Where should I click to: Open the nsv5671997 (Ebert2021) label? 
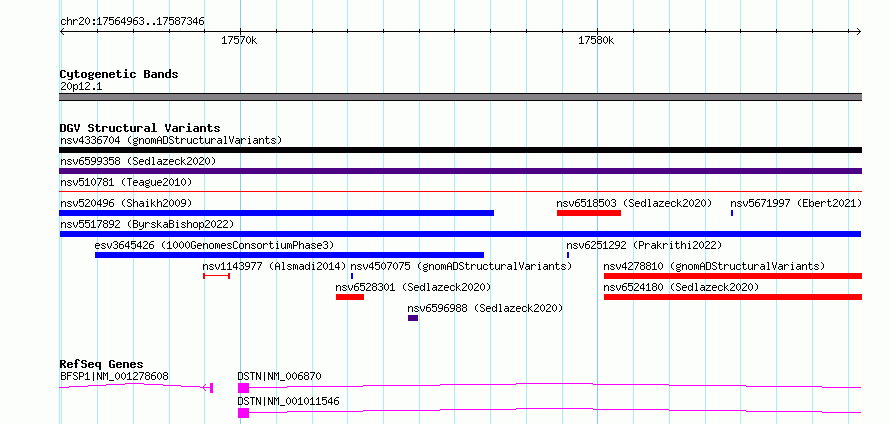pyautogui.click(x=796, y=203)
